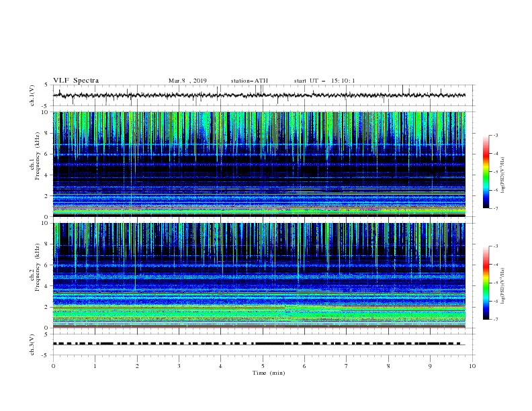The image size is (532, 411).
Task: Click the time axis tick label '2'
Action: 137,366
